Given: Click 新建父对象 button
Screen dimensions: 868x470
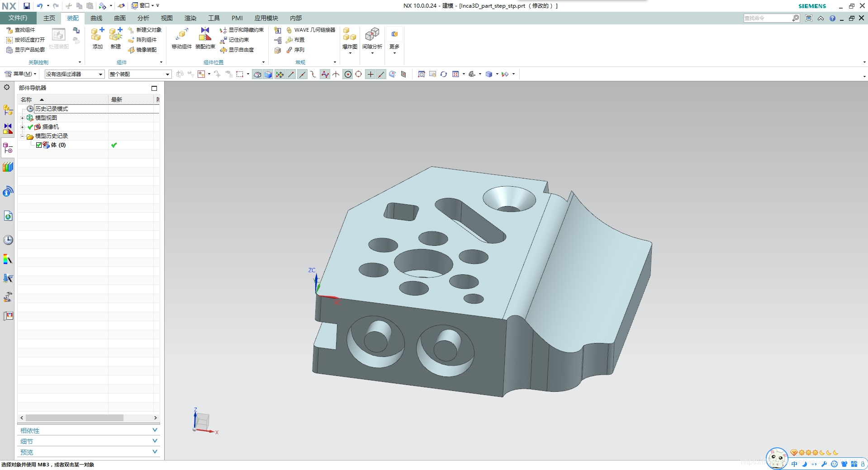Looking at the screenshot, I should [144, 30].
